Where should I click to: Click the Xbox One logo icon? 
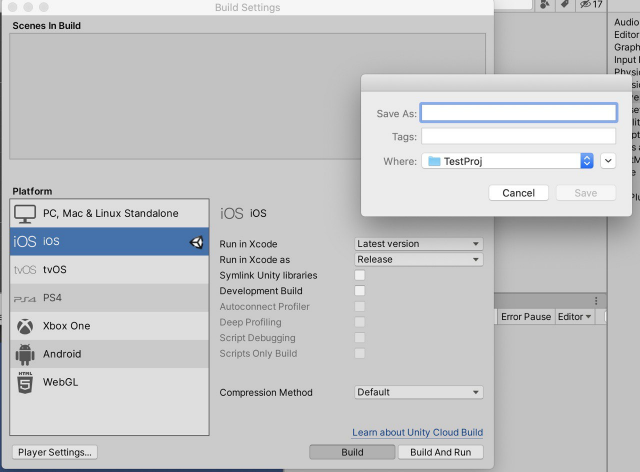pos(25,326)
